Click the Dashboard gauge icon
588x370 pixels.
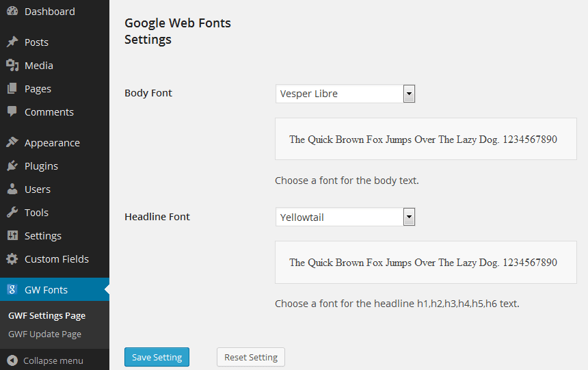pyautogui.click(x=12, y=11)
